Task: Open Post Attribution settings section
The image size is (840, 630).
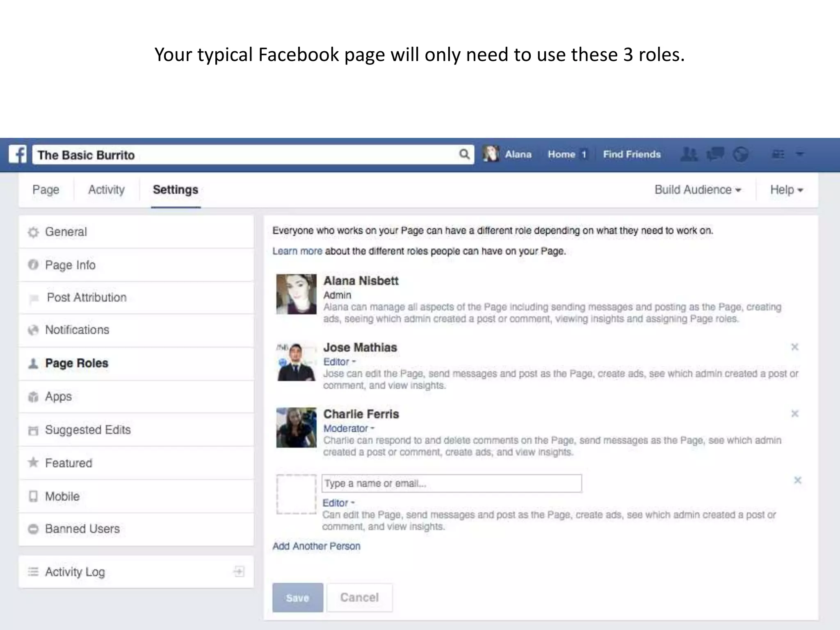Action: point(136,298)
